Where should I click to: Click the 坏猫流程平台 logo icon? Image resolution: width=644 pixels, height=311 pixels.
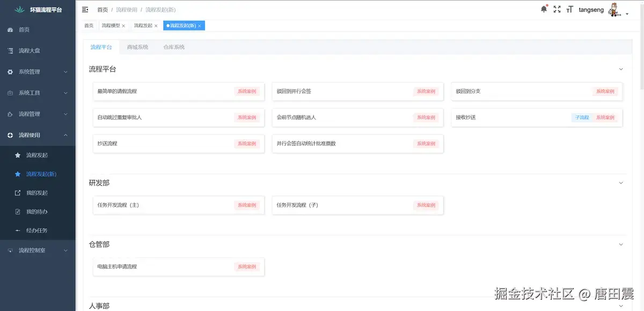click(x=20, y=10)
